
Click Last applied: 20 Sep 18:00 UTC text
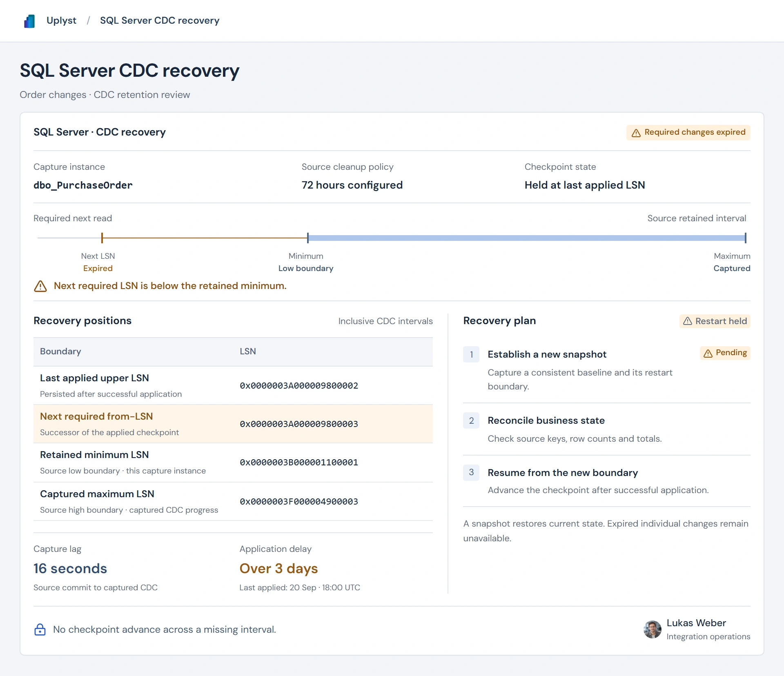tap(300, 587)
